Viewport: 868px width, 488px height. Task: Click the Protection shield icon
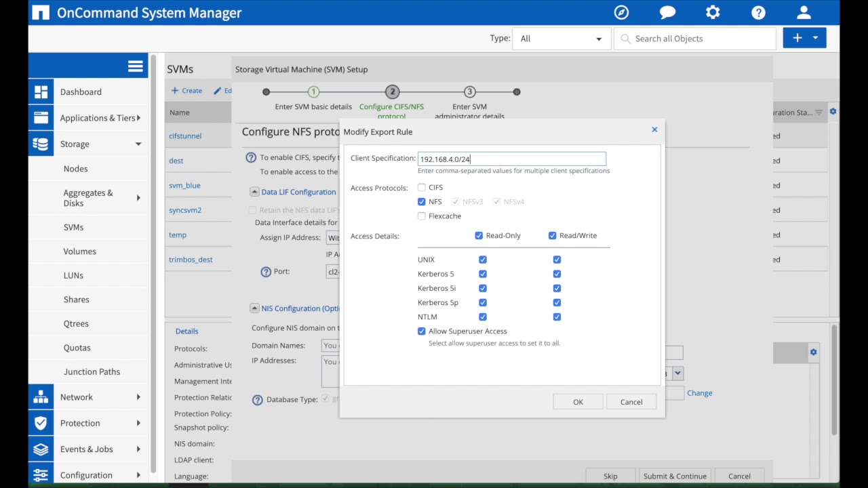coord(41,423)
